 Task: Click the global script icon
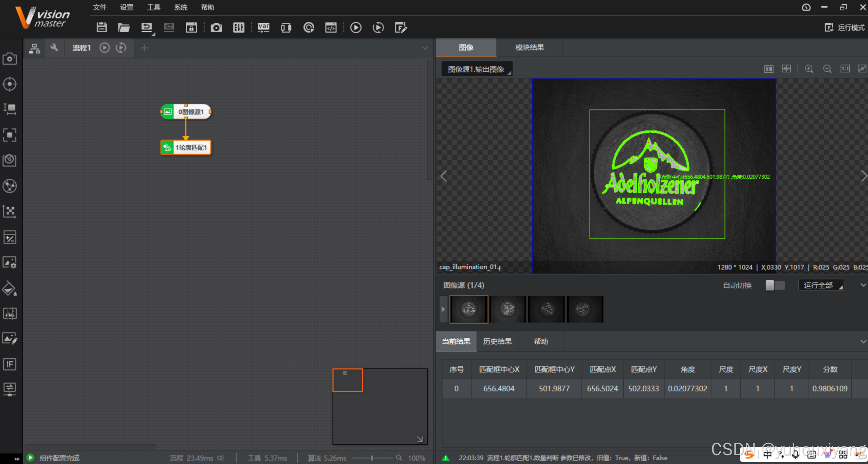(331, 28)
